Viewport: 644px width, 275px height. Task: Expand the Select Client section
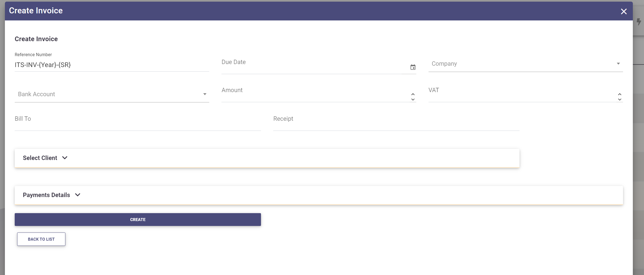point(45,158)
